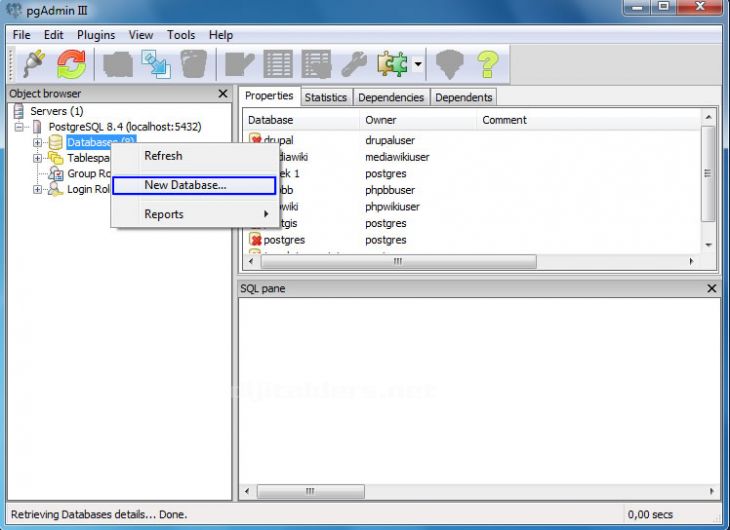The height and width of the screenshot is (530, 730).
Task: Click the Group Roles icon
Action: [x=56, y=174]
